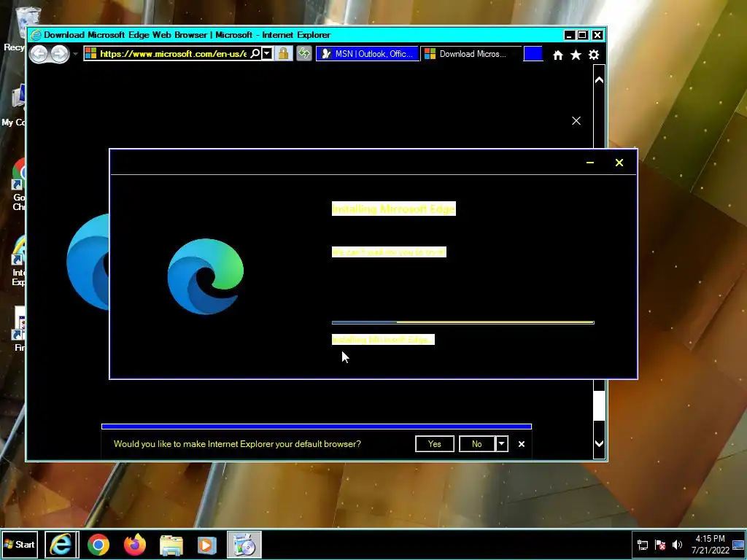Click the installation progress bar
Screen dimensions: 747x560
click(x=463, y=322)
